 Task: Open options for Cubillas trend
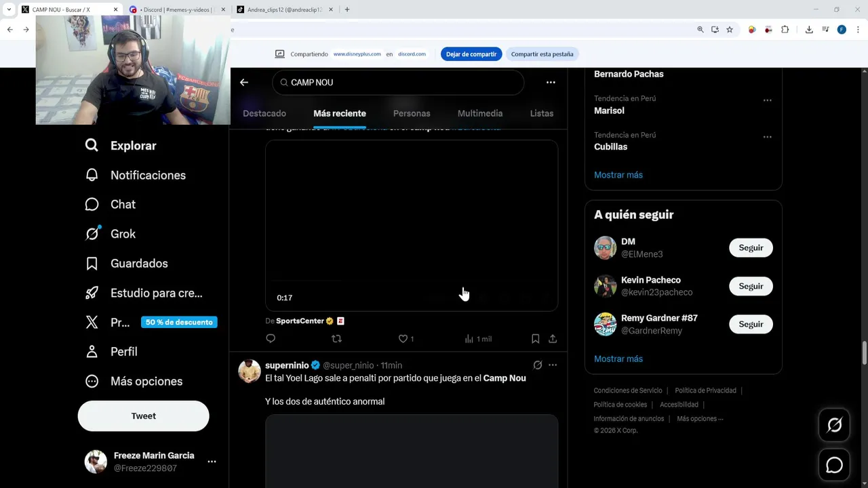tap(767, 137)
